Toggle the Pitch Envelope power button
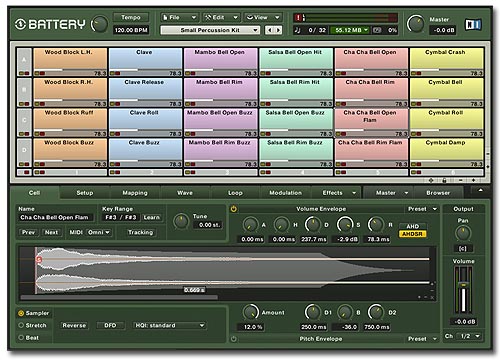The height and width of the screenshot is (360, 500). tap(234, 339)
